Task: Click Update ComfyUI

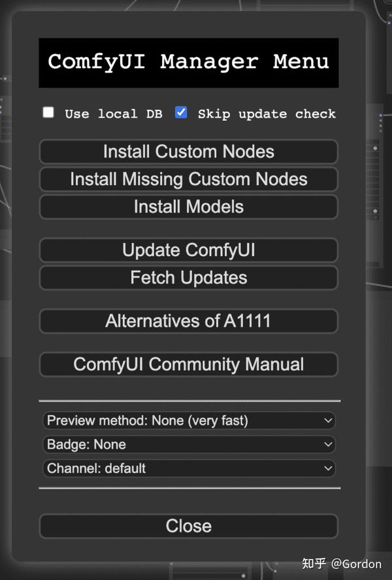Action: 188,250
